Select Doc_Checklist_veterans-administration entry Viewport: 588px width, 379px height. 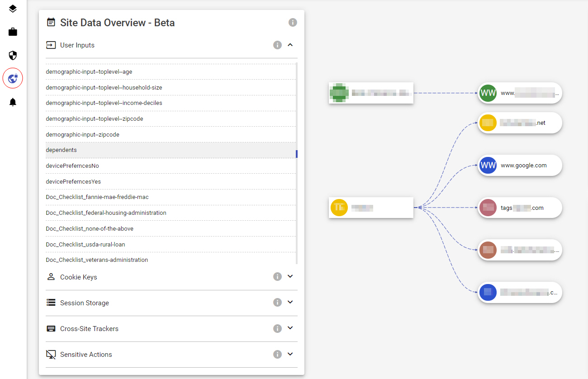coord(171,260)
